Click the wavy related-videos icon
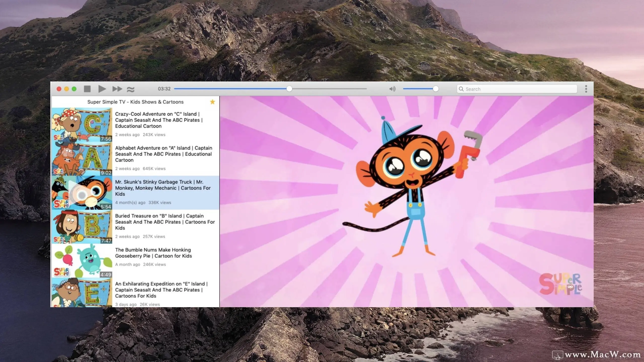The image size is (644, 362). [x=131, y=89]
